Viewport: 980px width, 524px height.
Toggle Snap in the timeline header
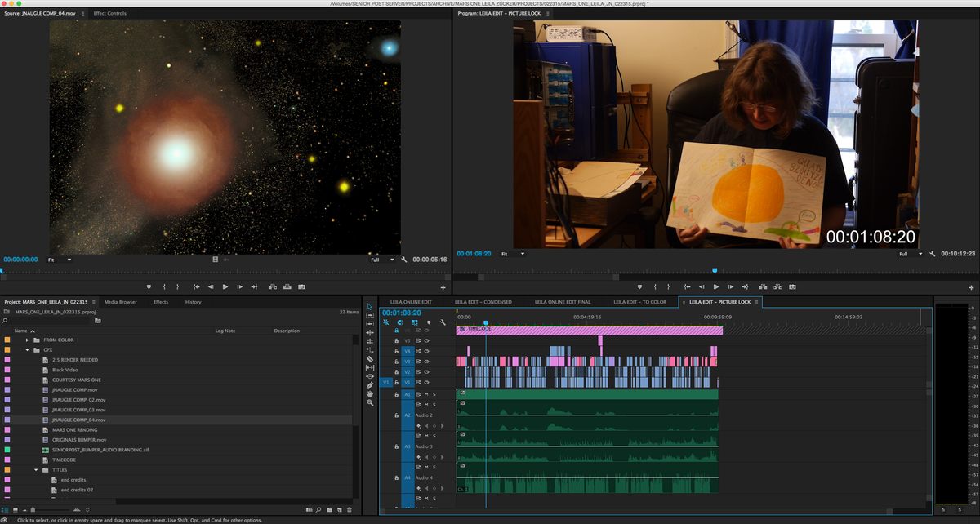click(x=400, y=322)
